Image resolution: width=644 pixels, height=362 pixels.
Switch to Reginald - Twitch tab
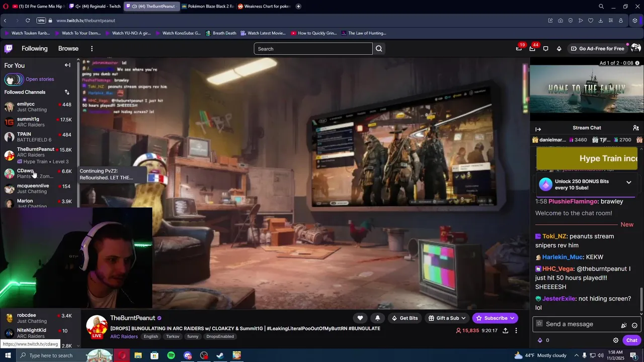point(96,7)
